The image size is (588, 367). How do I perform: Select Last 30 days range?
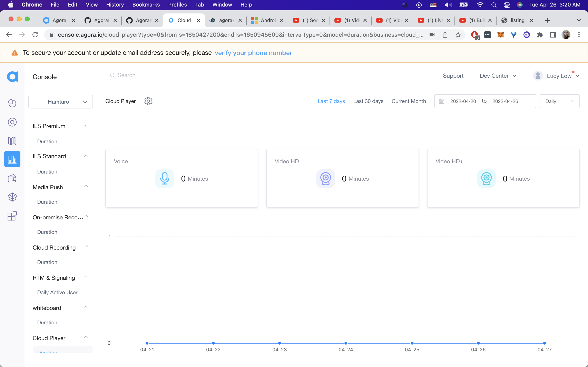[x=368, y=101]
